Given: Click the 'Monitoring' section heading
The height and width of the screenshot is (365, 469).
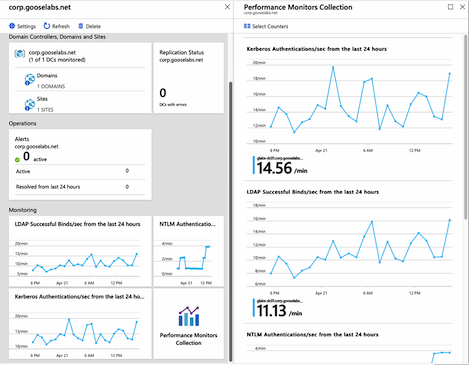Looking at the screenshot, I should [23, 210].
